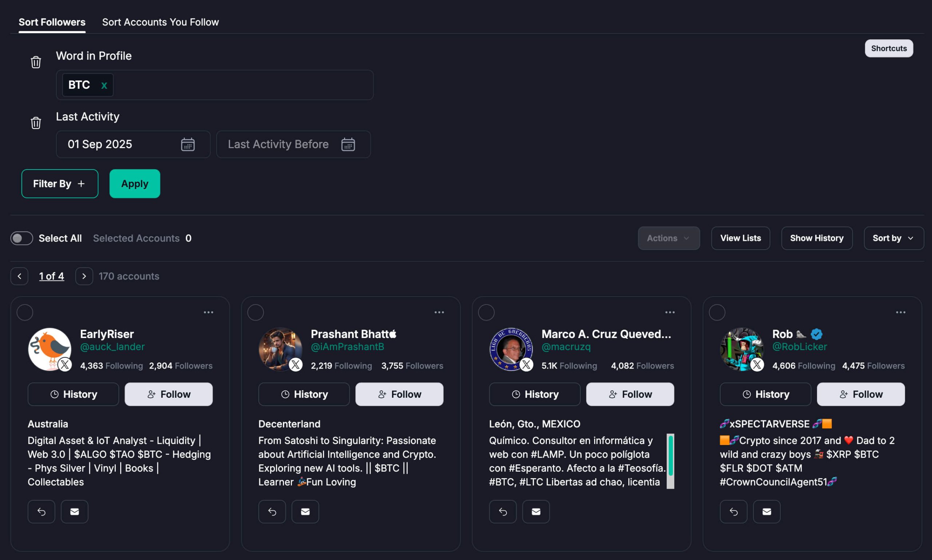This screenshot has width=932, height=560.
Task: Click reply icon on EarlyRiser card
Action: [x=42, y=511]
